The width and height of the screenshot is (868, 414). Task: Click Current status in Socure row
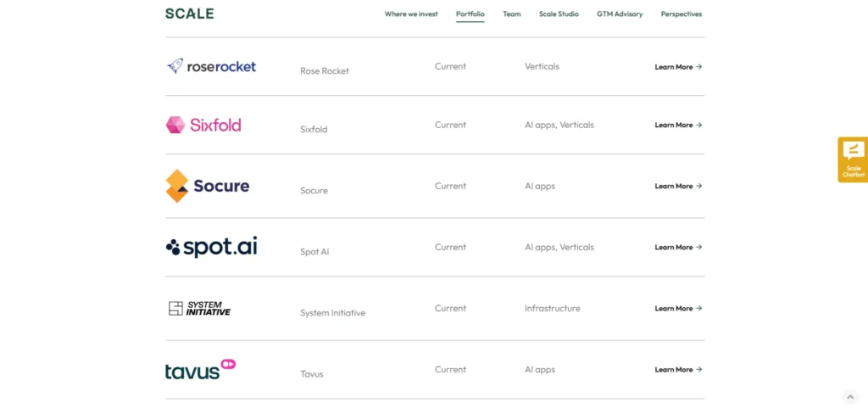[x=451, y=187]
